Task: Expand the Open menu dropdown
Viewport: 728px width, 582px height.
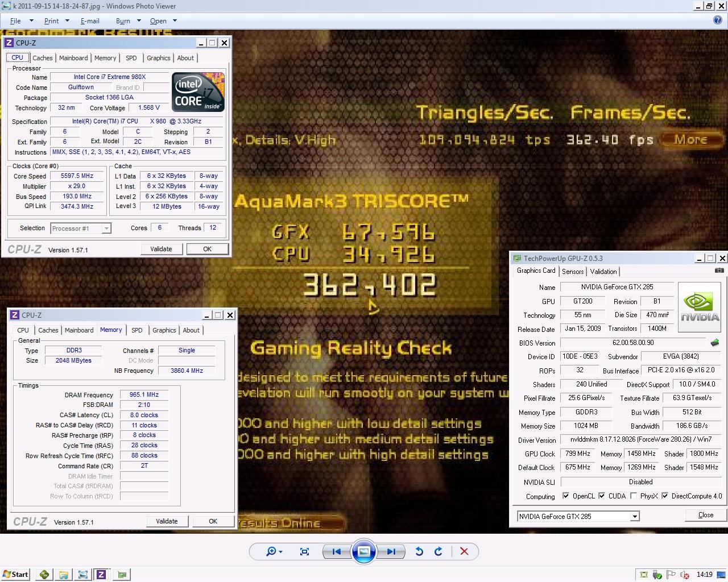Action: click(175, 21)
